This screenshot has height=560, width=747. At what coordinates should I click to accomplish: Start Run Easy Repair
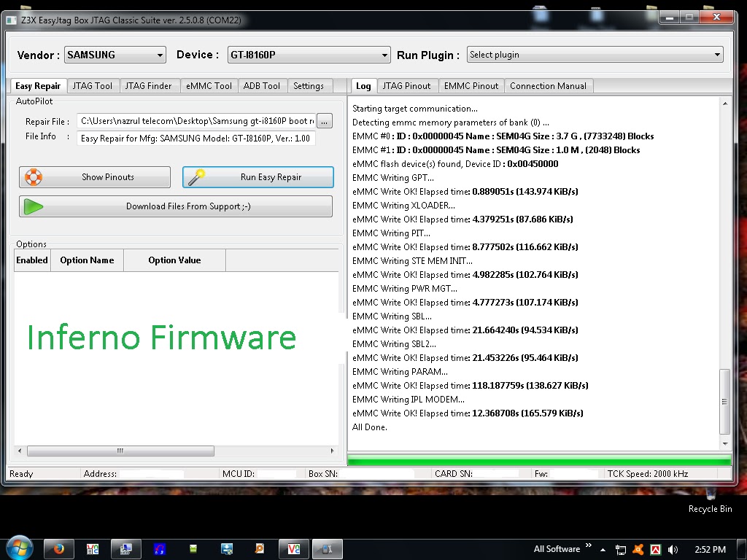258,177
